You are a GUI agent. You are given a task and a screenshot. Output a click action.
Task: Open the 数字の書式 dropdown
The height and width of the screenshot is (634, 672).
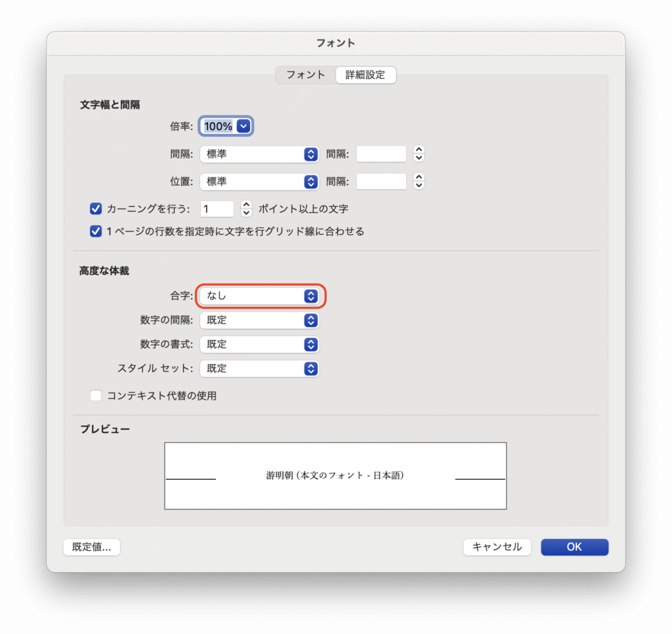coord(259,345)
